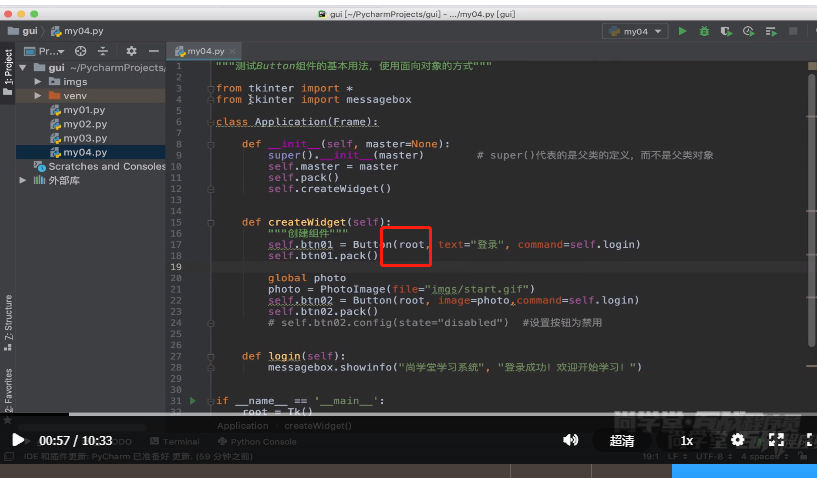Play the video
This screenshot has height=478, width=817.
pos(17,440)
